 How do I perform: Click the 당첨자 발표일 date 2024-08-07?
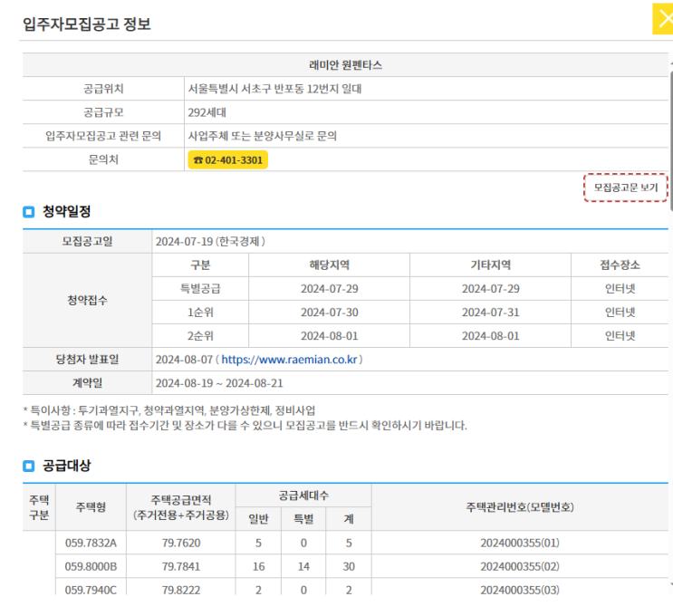click(184, 360)
